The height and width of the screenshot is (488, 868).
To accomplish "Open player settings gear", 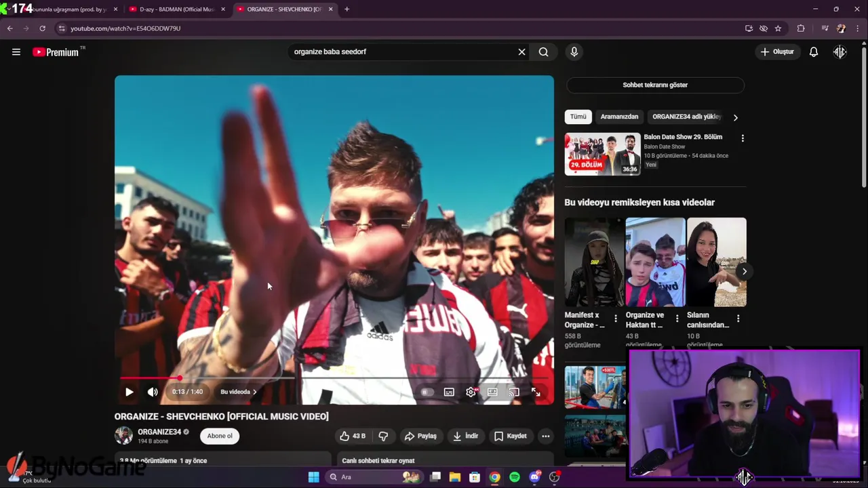I will pos(471,392).
